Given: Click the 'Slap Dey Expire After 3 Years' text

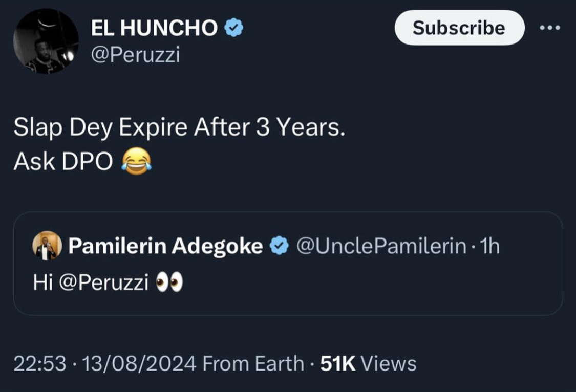Looking at the screenshot, I should [x=179, y=128].
